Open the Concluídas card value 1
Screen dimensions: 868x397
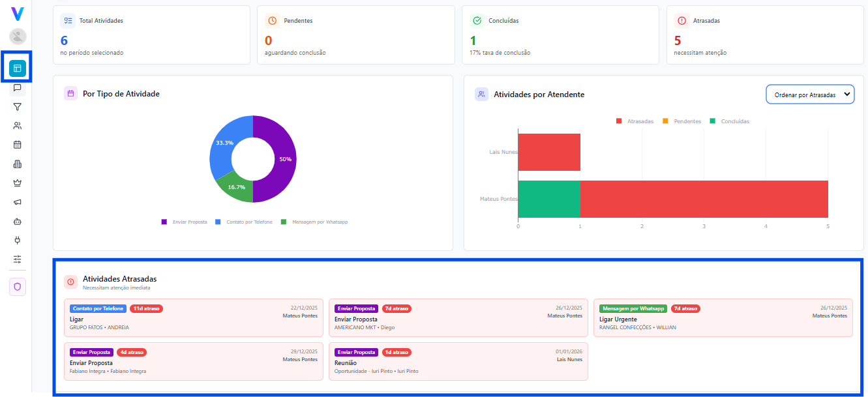[473, 40]
